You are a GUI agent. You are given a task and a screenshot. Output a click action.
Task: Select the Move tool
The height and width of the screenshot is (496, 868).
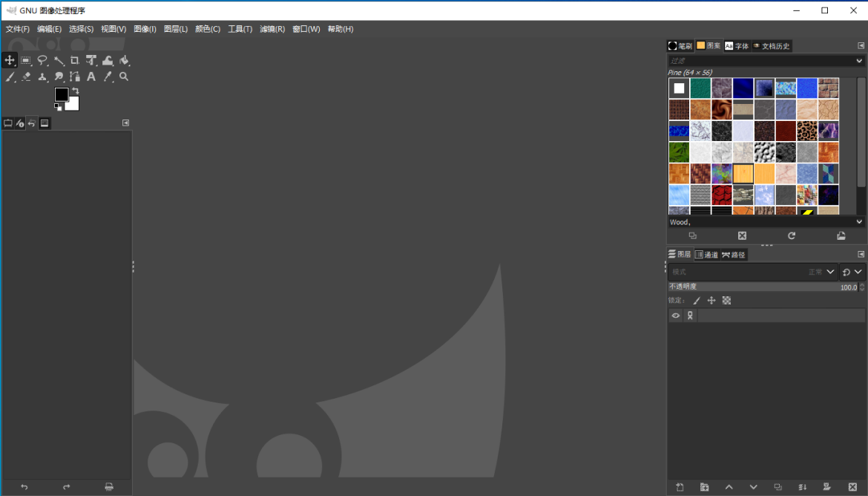click(10, 60)
